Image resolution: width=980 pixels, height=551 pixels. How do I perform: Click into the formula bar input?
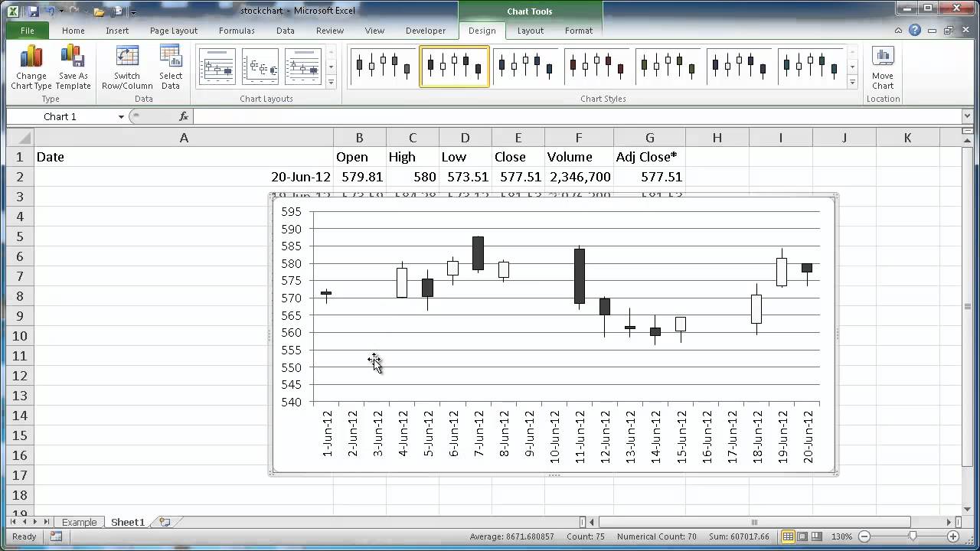coord(578,116)
